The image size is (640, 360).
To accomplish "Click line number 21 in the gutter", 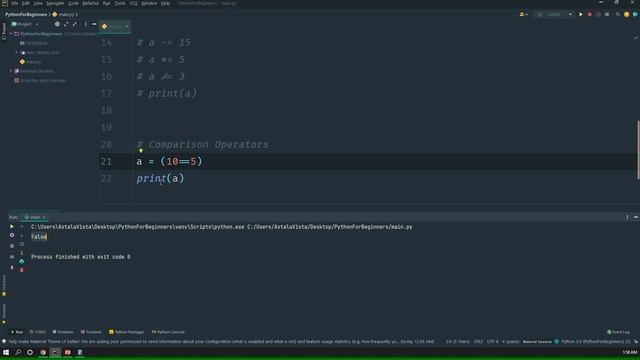I will point(106,162).
